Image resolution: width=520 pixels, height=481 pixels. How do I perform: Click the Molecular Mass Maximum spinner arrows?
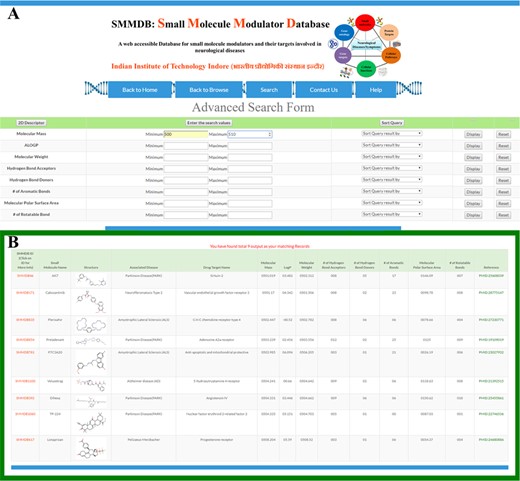269,134
